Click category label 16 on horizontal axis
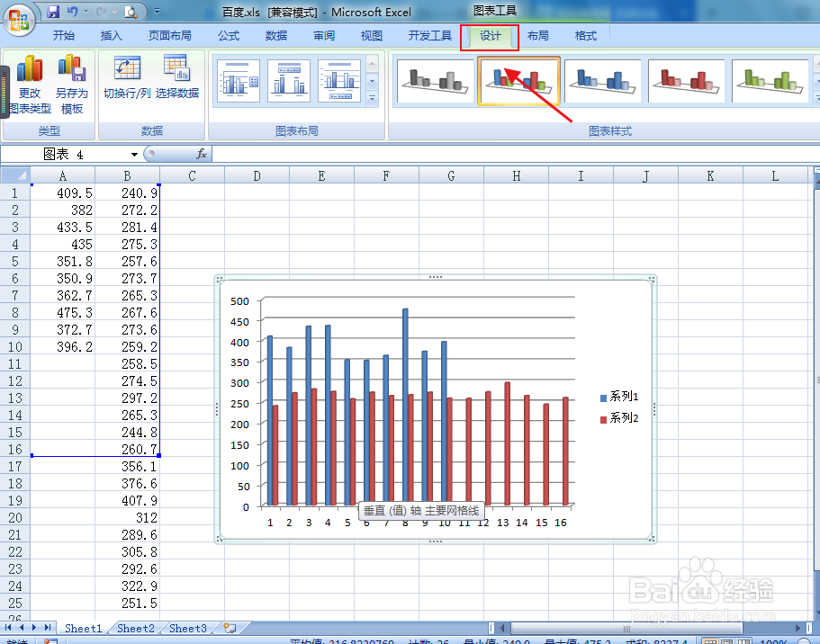Viewport: 820px width, 644px height. (561, 523)
